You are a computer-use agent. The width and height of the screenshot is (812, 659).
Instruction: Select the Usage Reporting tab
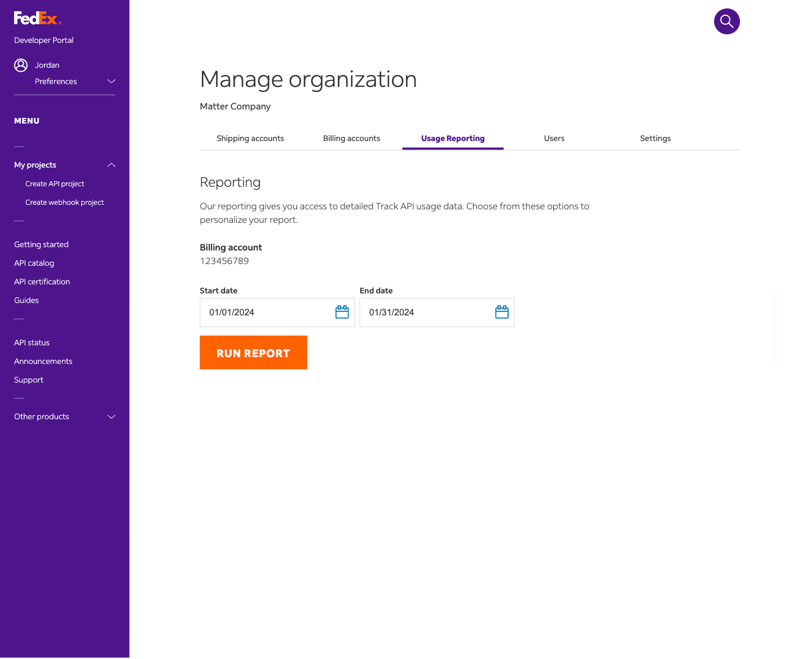pos(453,138)
